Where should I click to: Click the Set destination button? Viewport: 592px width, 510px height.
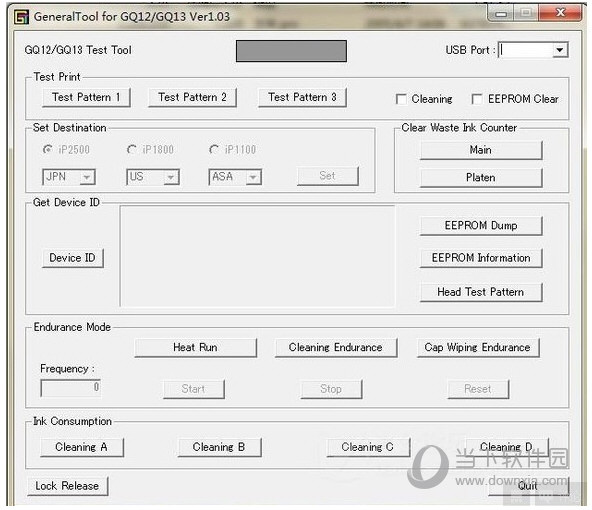click(x=328, y=176)
